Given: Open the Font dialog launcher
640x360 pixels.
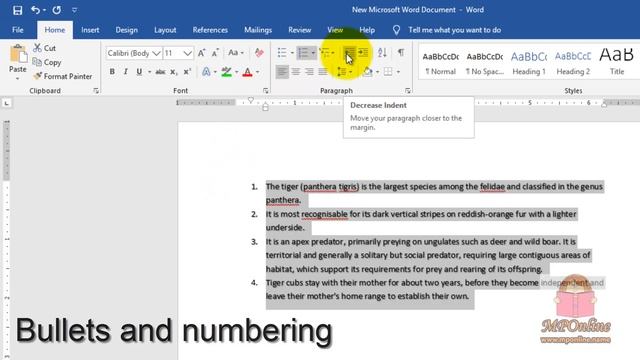Looking at the screenshot, I should click(266, 91).
